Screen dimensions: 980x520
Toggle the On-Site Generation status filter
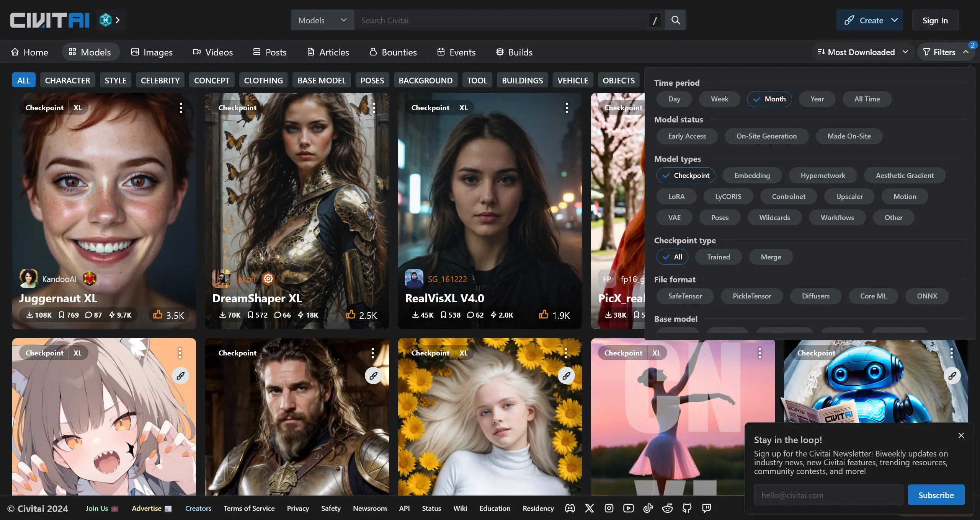766,136
